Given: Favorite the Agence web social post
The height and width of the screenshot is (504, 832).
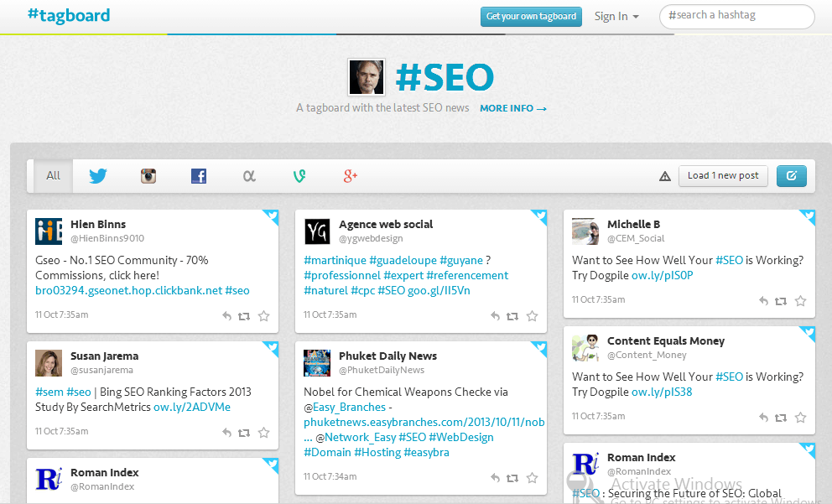Looking at the screenshot, I should (x=533, y=316).
